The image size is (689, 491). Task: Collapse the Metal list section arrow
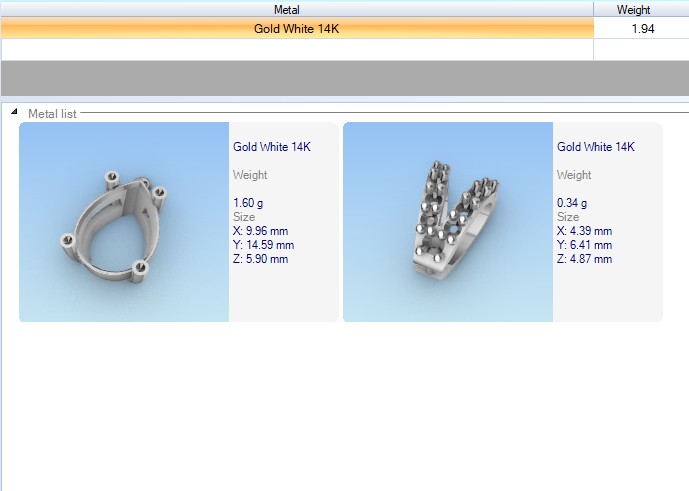tap(14, 113)
